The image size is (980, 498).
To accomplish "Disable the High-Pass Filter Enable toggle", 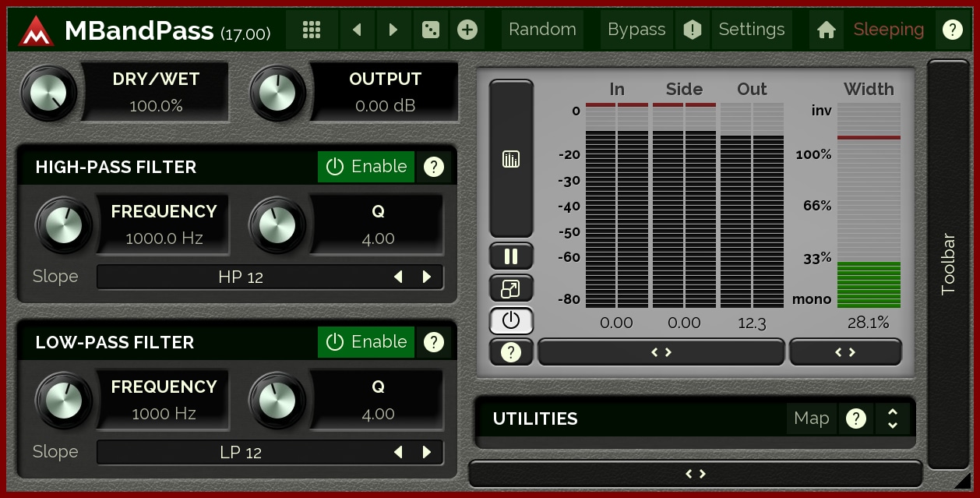I will pyautogui.click(x=366, y=167).
